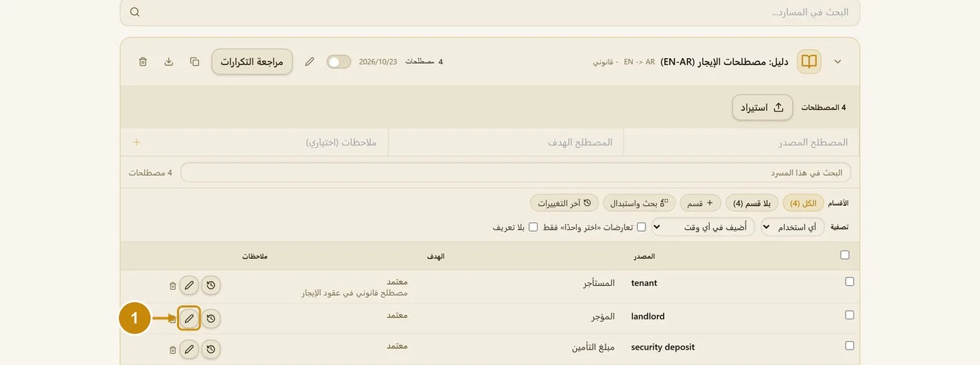Tick the select-all checkbox in the table header
Screen dimensions: 980x365
point(845,255)
